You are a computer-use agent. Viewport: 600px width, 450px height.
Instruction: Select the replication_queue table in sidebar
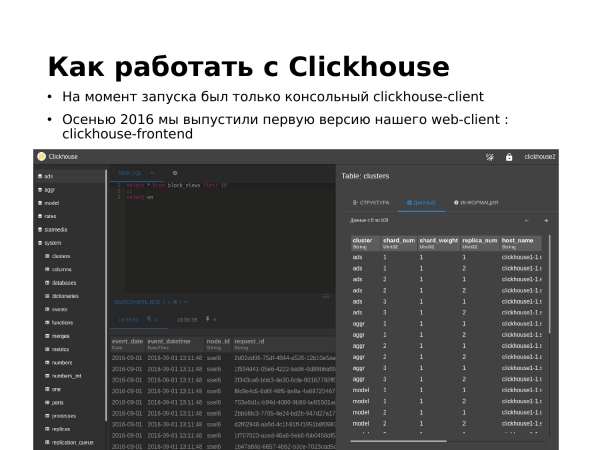tap(70, 441)
